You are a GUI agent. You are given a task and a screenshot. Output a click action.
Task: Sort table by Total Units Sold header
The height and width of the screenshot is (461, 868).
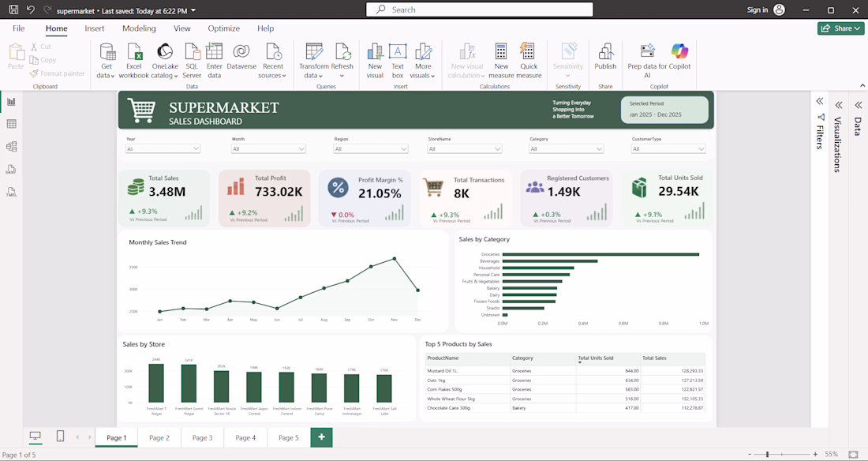tap(596, 358)
